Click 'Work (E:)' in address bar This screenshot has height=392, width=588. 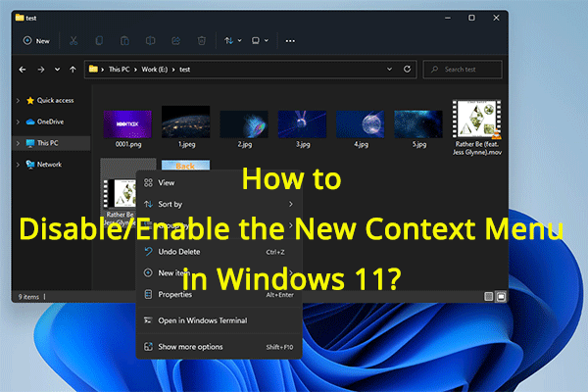click(155, 70)
